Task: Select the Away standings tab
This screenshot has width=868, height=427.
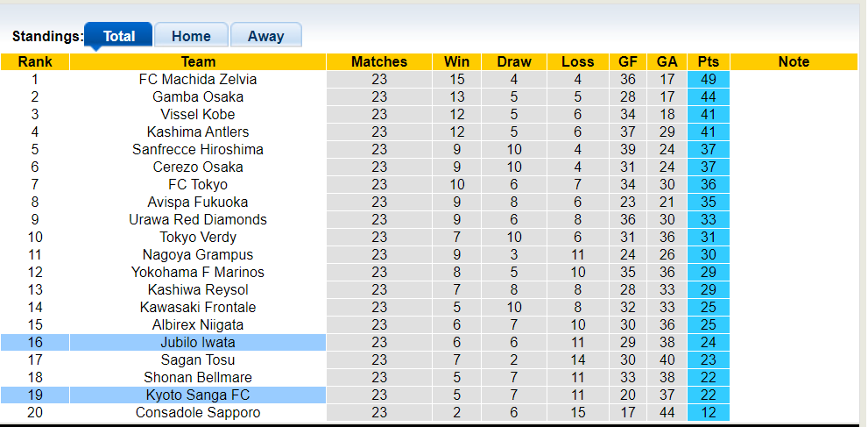Action: (x=265, y=36)
